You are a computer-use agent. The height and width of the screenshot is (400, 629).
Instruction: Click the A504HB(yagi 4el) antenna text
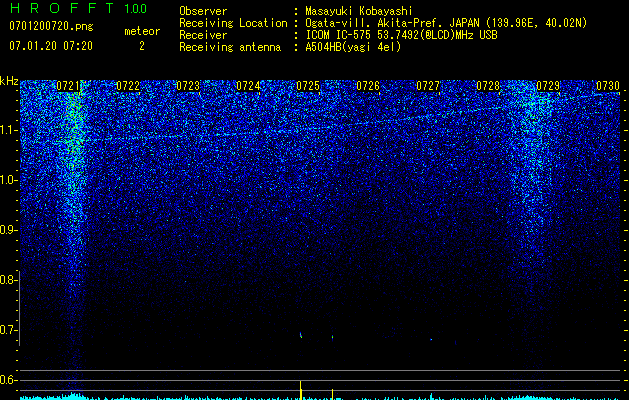point(353,47)
